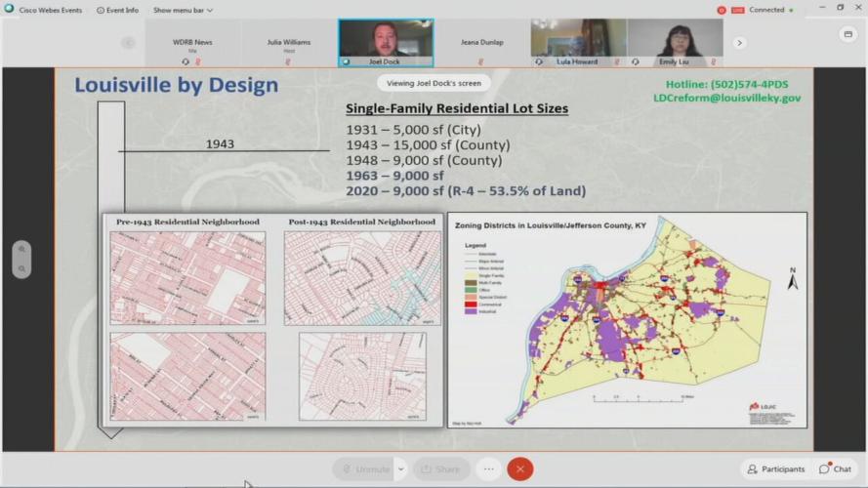Select the WDRB News participant tile
The height and width of the screenshot is (488, 868).
click(192, 43)
